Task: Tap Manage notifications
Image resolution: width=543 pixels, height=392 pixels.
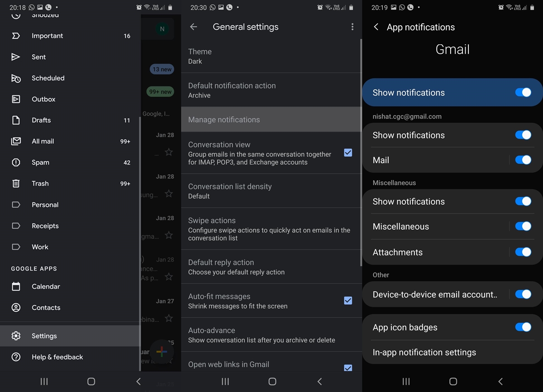Action: tap(271, 120)
